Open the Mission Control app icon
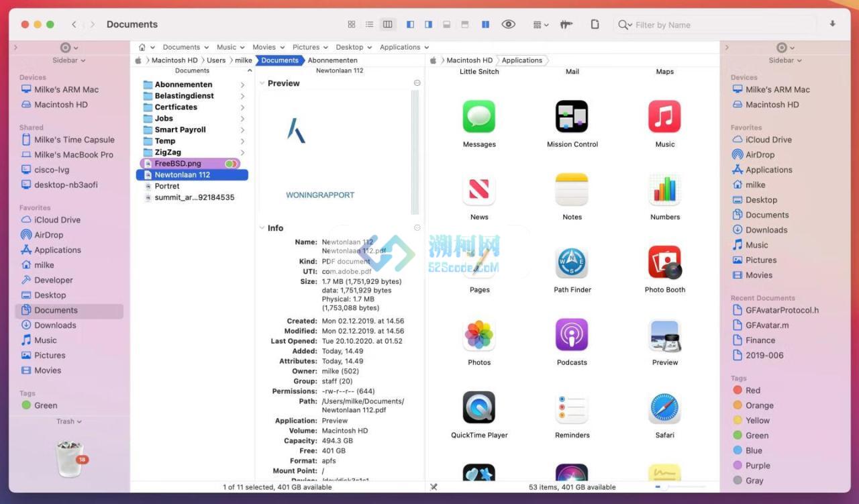Image resolution: width=859 pixels, height=504 pixels. click(572, 117)
